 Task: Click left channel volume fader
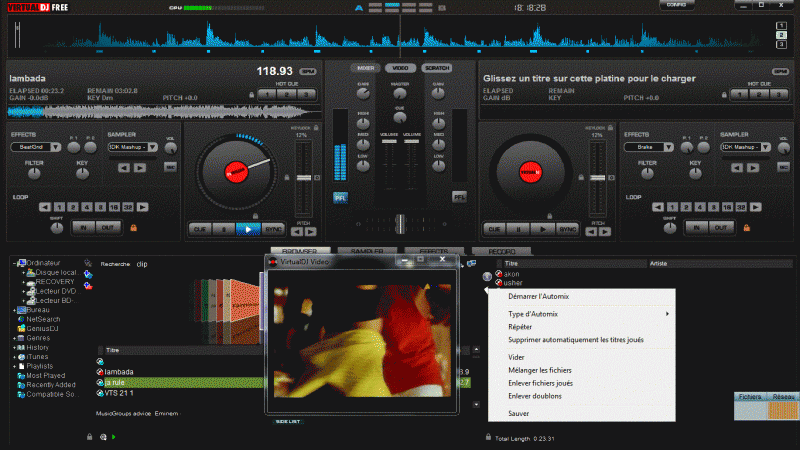tap(389, 141)
